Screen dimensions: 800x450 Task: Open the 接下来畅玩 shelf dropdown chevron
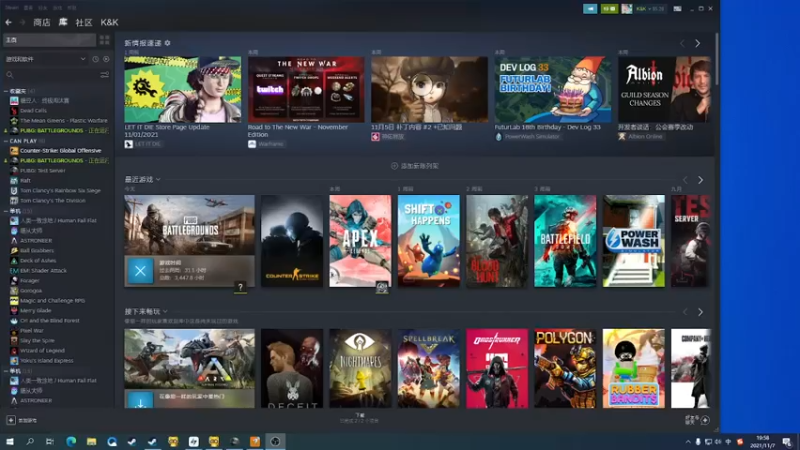[x=165, y=311]
